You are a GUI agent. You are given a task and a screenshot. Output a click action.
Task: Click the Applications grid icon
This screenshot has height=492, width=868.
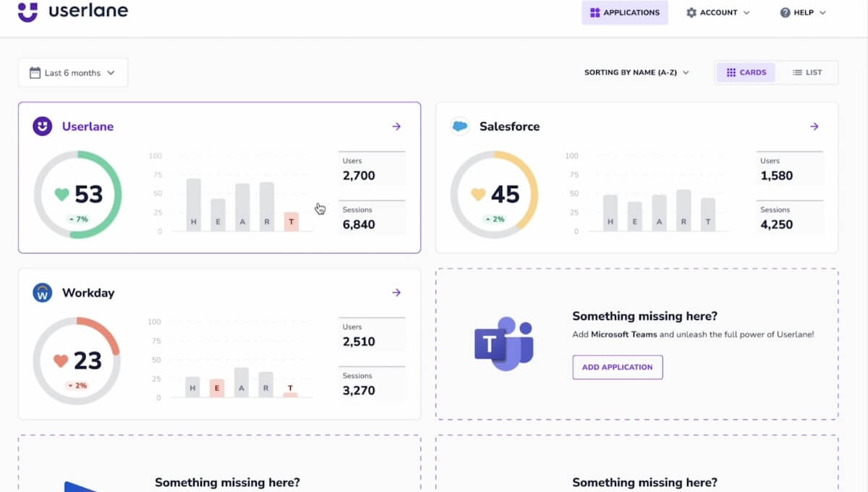click(595, 12)
